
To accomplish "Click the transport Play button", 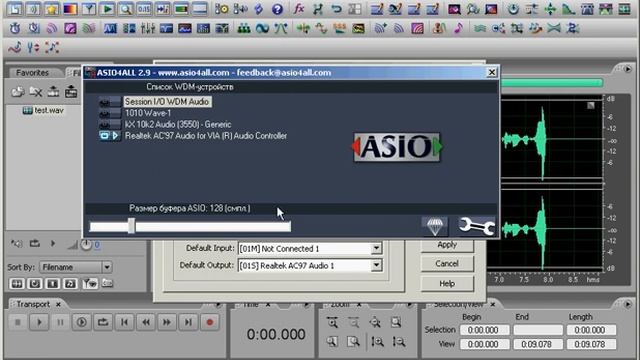I will [x=40, y=322].
